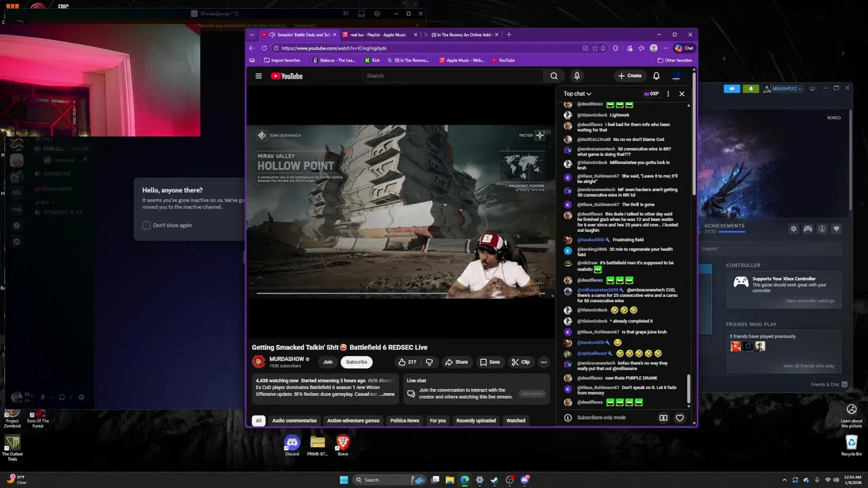Viewport: 868px width, 488px height.
Task: Click the YouTube logo
Action: 287,76
